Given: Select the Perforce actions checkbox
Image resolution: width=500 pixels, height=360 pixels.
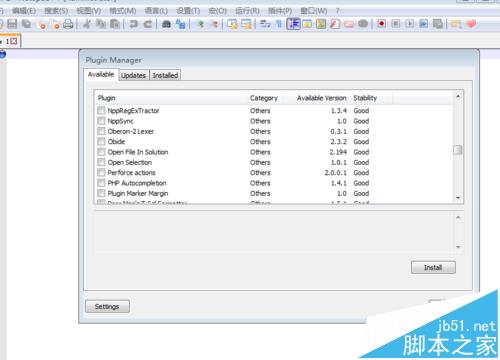Looking at the screenshot, I should [101, 173].
